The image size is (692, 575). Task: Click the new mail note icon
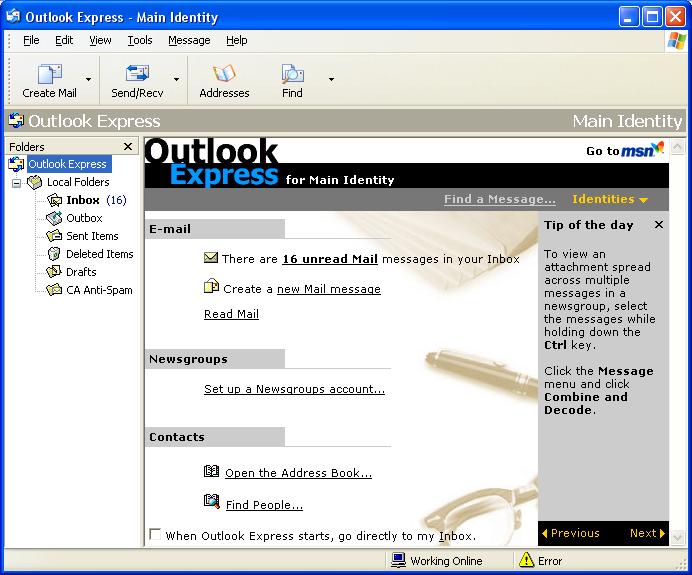tap(211, 286)
